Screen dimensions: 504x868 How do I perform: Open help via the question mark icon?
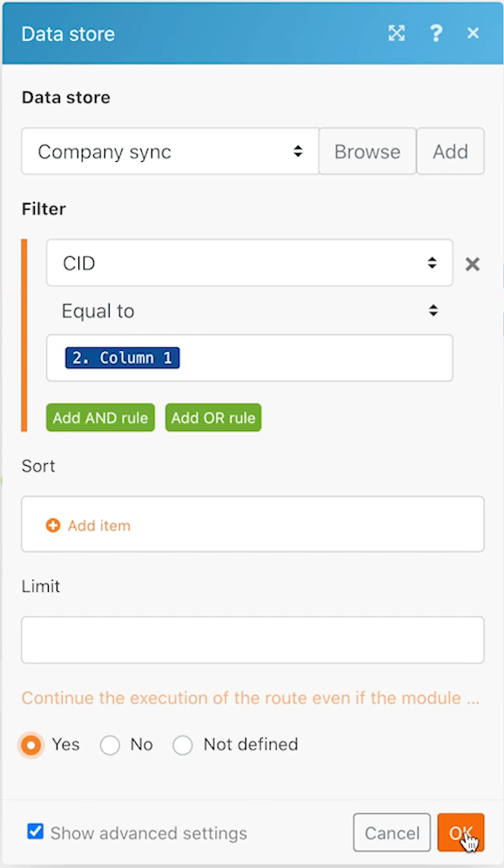(x=436, y=33)
